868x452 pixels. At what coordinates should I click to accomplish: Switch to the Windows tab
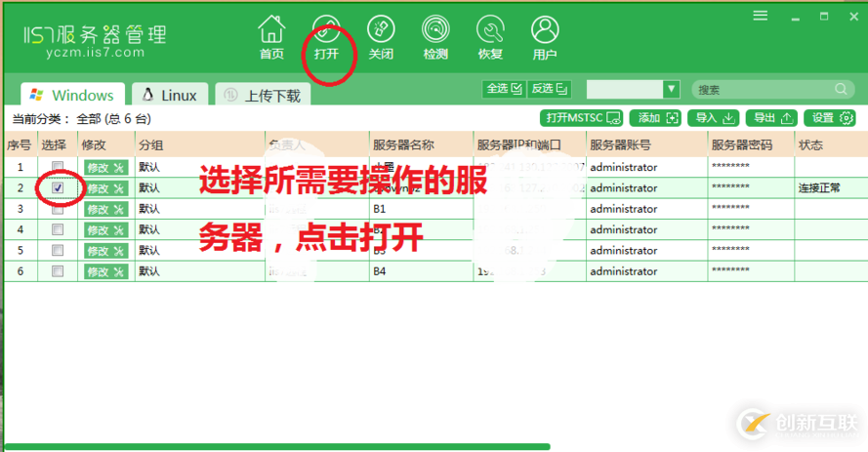pyautogui.click(x=72, y=95)
